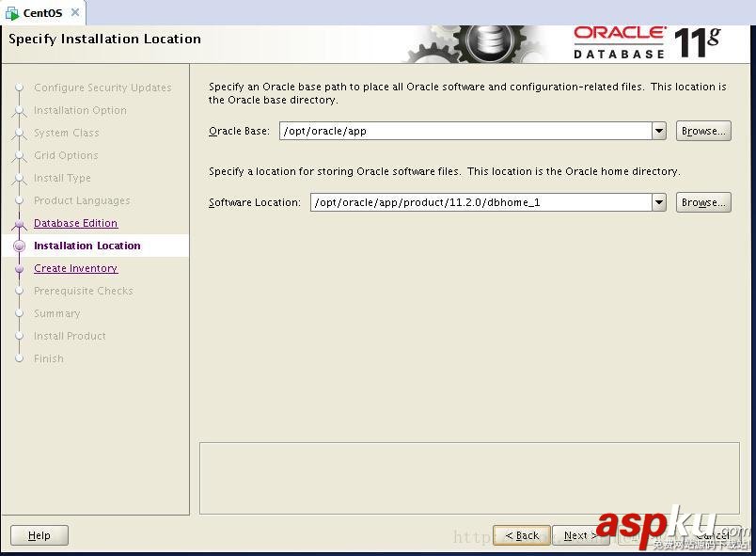The height and width of the screenshot is (556, 756).
Task: Click the Installation Option step
Action: click(x=80, y=110)
